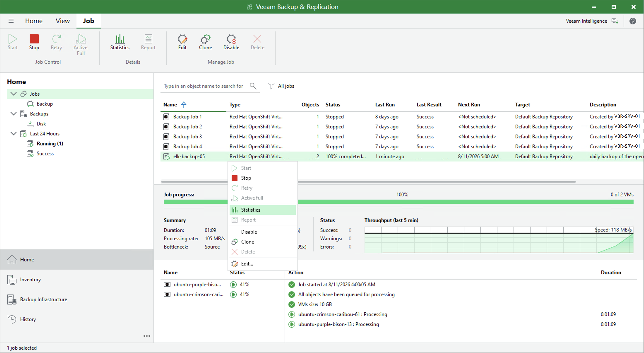Sort jobs by Next Run column
Viewport: 644px width, 353px height.
(x=469, y=105)
